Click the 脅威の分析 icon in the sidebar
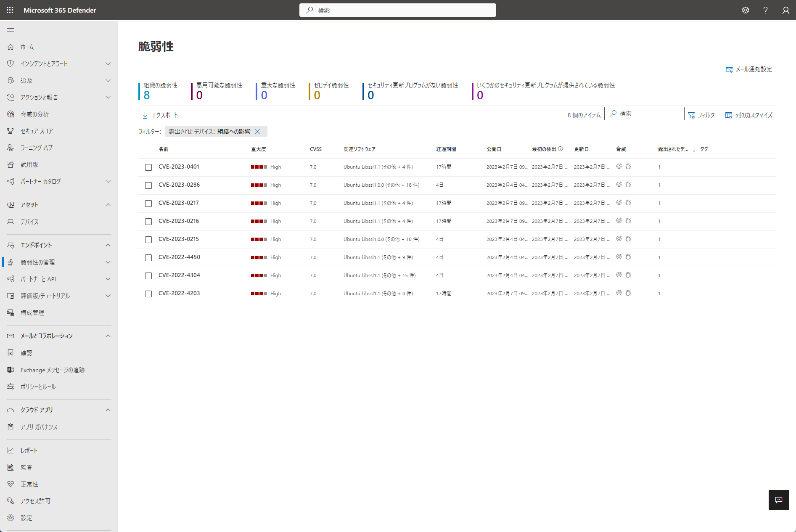This screenshot has height=532, width=796. tap(11, 114)
